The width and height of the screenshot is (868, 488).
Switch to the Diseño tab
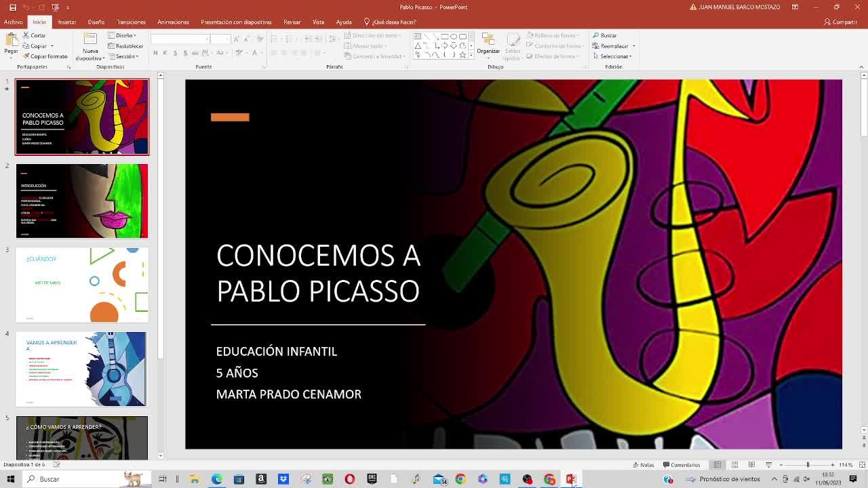(x=96, y=22)
